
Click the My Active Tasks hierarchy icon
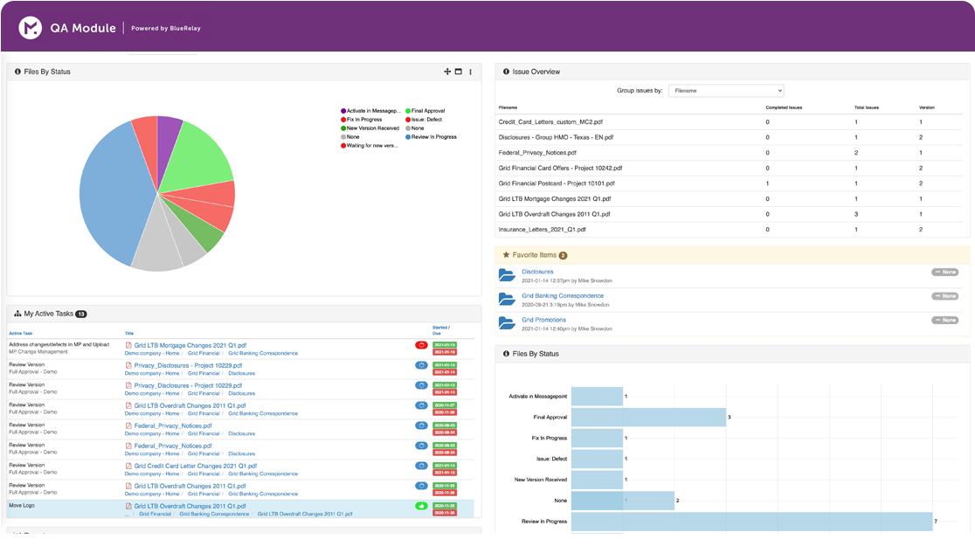[17, 314]
